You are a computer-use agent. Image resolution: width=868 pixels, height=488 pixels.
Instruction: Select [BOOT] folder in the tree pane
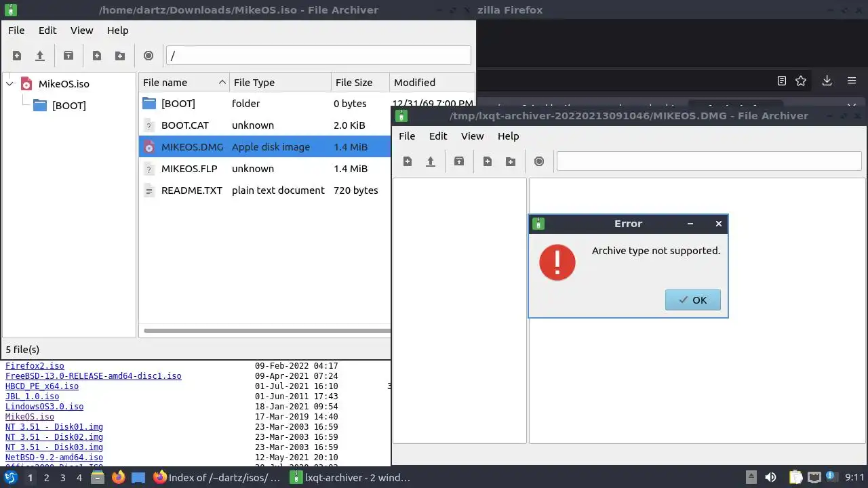pos(69,106)
